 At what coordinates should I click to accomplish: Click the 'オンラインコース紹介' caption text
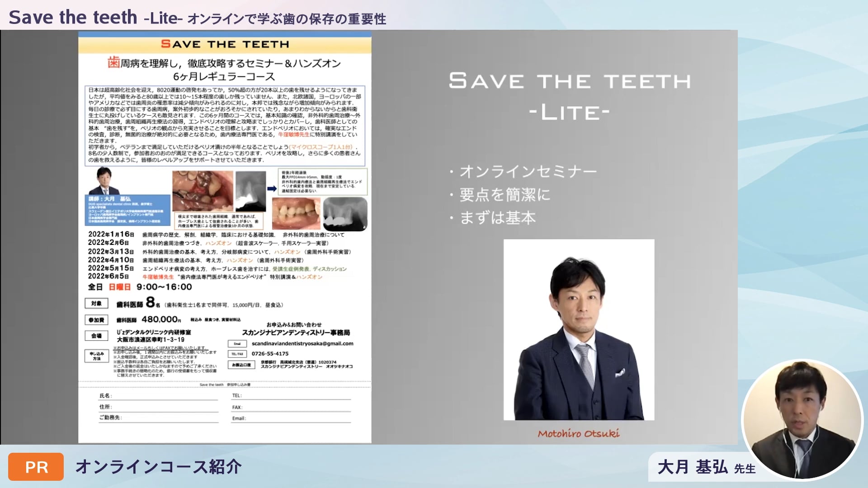coord(159,467)
